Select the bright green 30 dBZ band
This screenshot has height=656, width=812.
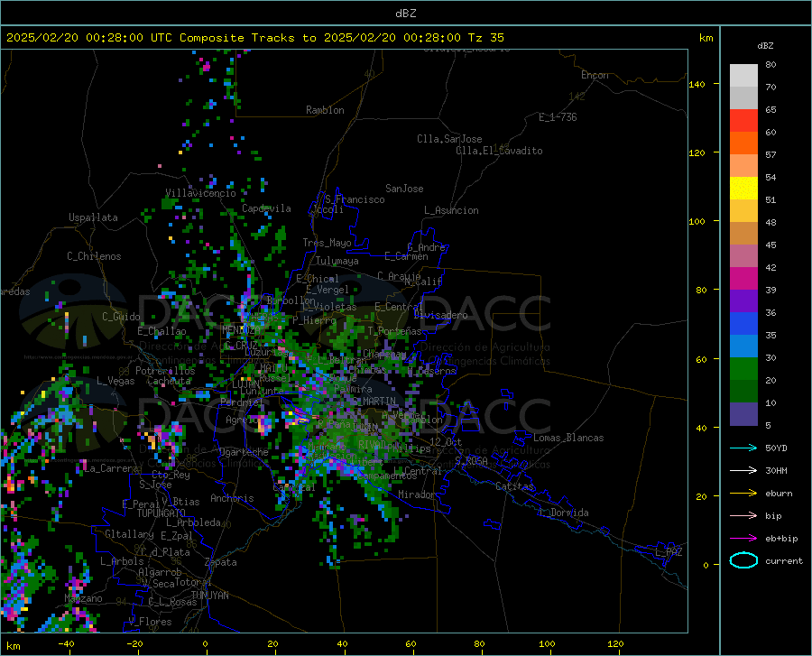click(x=743, y=369)
